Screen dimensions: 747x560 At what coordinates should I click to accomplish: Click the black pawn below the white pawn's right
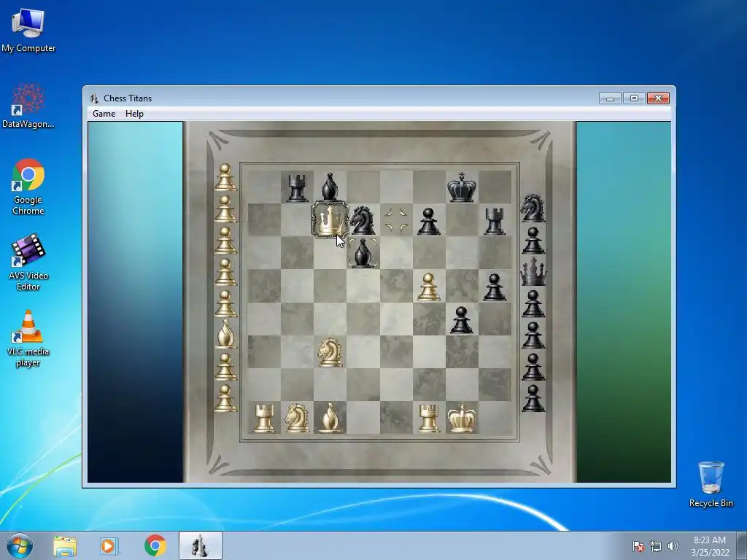(x=462, y=320)
